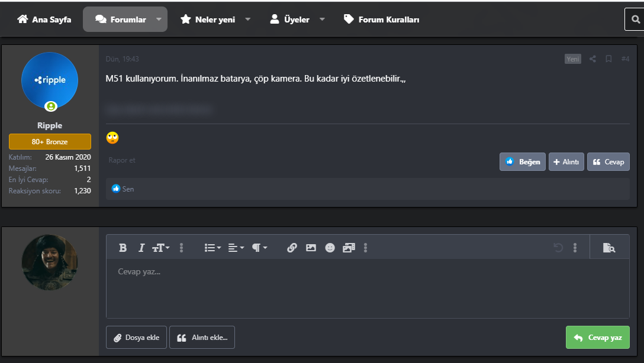Click the preview icon in editor
The height and width of the screenshot is (363, 644).
point(608,248)
